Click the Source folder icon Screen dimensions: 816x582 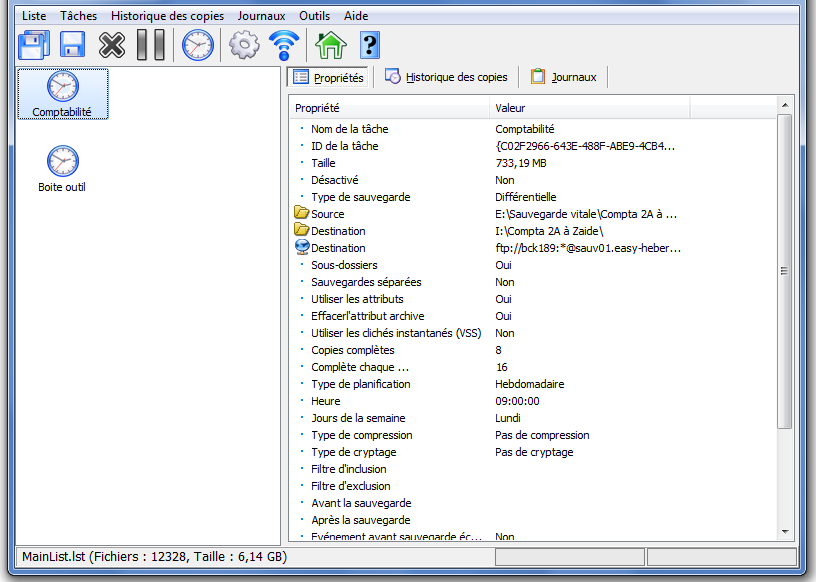point(301,212)
